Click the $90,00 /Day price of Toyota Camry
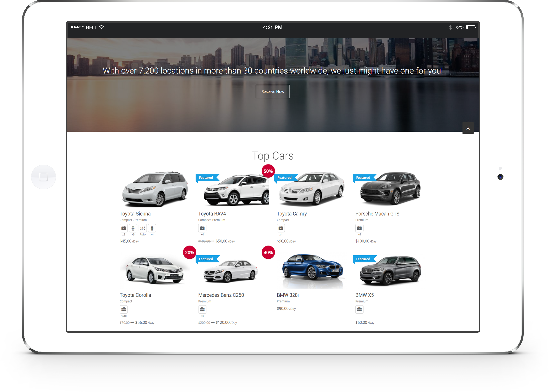Viewport: 549px width, 392px height. click(x=286, y=241)
